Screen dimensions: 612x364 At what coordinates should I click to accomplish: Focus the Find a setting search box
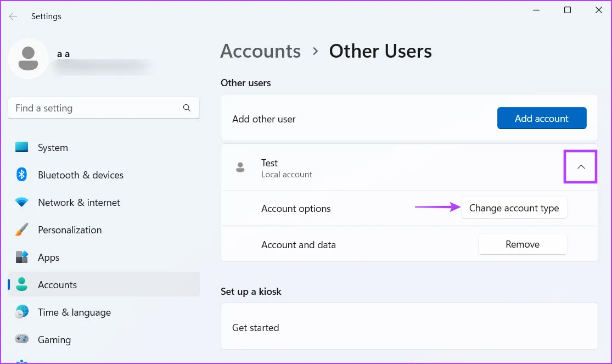tap(96, 108)
